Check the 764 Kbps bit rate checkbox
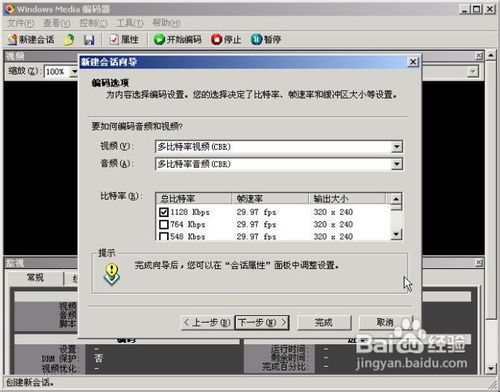Viewport: 500px width, 392px height. coord(164,224)
